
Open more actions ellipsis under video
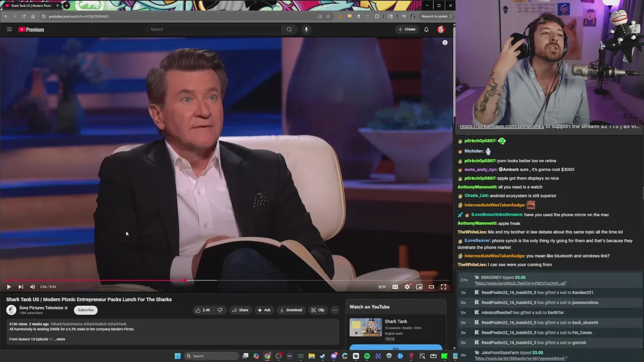coord(335,310)
